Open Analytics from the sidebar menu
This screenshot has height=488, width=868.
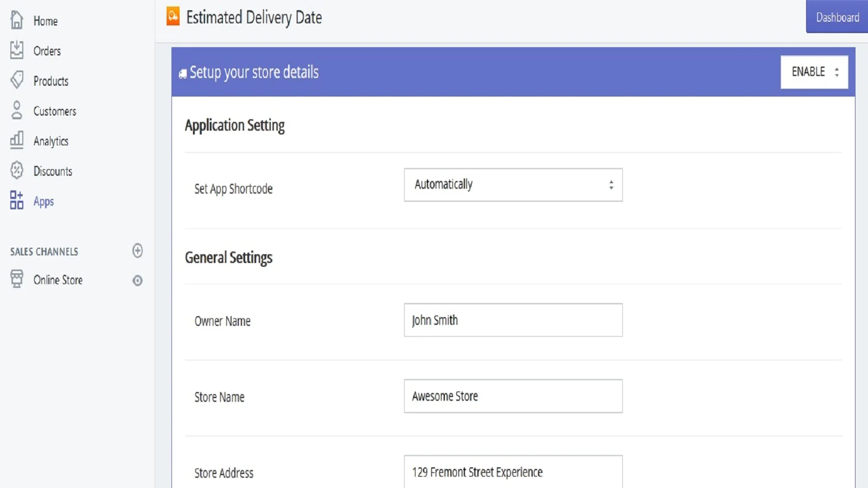pos(51,141)
